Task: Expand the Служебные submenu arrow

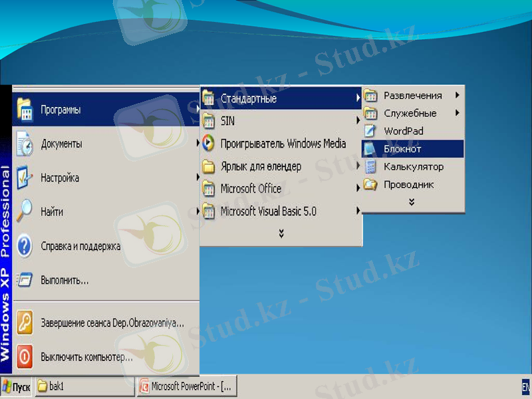Action: [457, 113]
